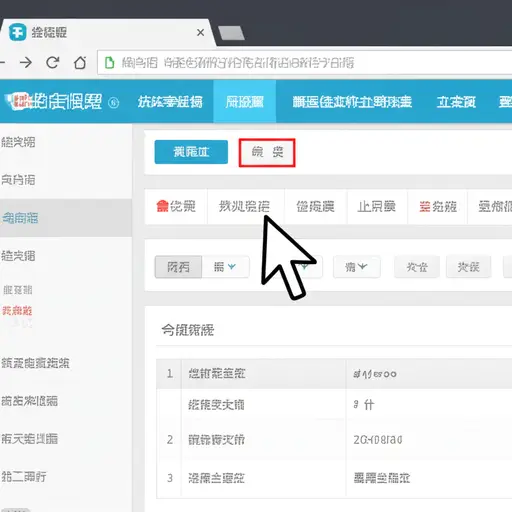Select table row numbered 3
The width and height of the screenshot is (512, 512).
334,478
